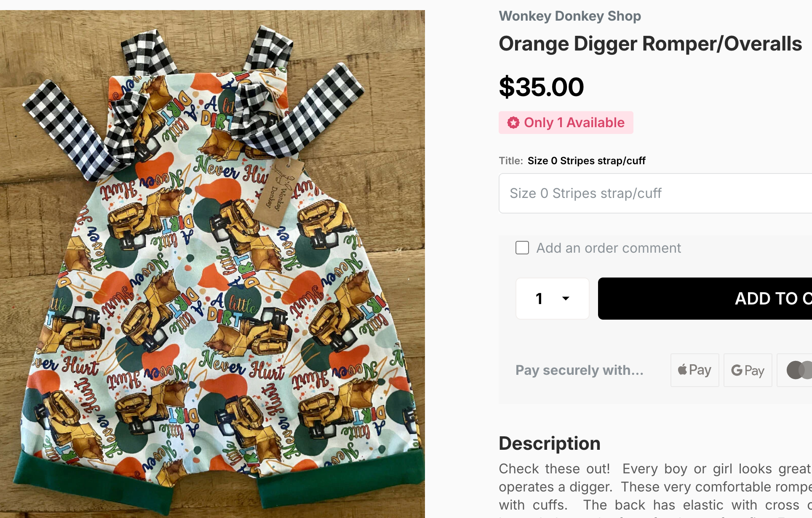Click the Add an order comment label

click(x=608, y=248)
